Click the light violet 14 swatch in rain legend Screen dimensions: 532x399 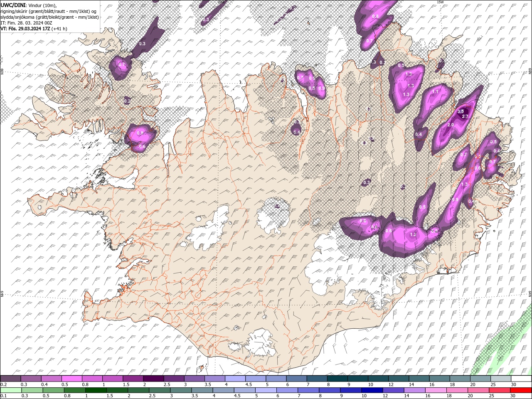tap(415, 390)
